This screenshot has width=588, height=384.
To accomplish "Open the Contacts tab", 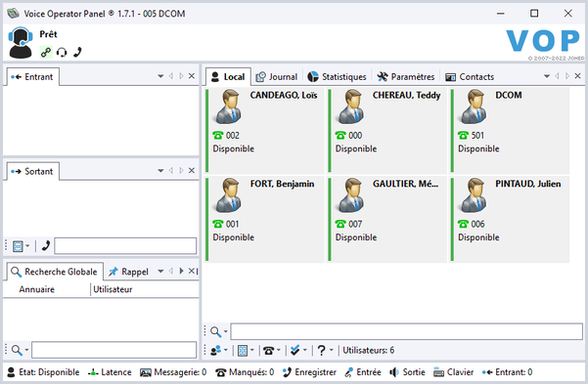I will (x=470, y=77).
